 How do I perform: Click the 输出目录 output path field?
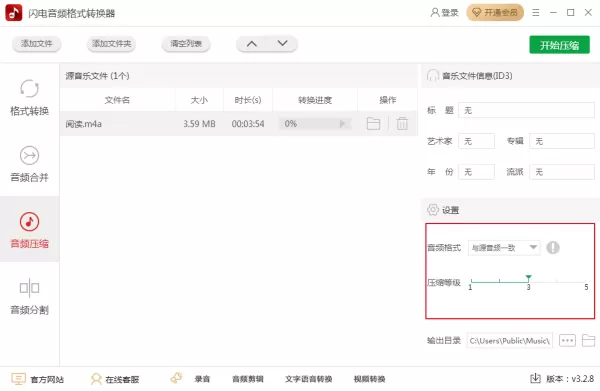pos(510,340)
